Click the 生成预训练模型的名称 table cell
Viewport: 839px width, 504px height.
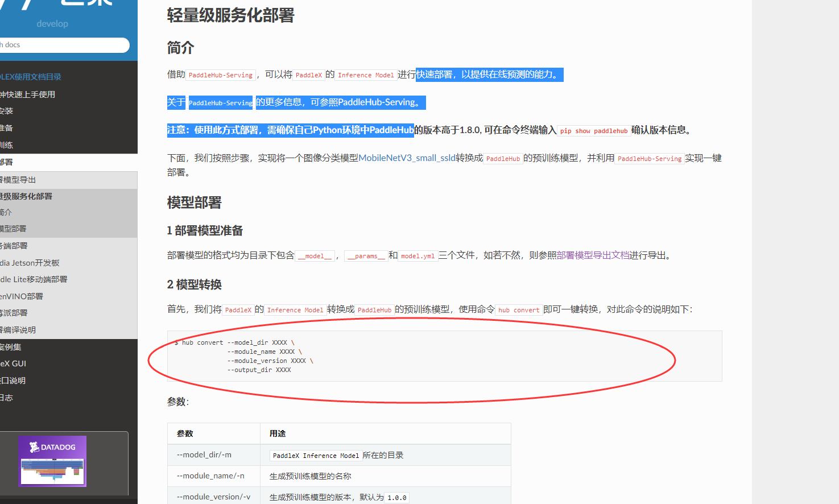coord(386,476)
